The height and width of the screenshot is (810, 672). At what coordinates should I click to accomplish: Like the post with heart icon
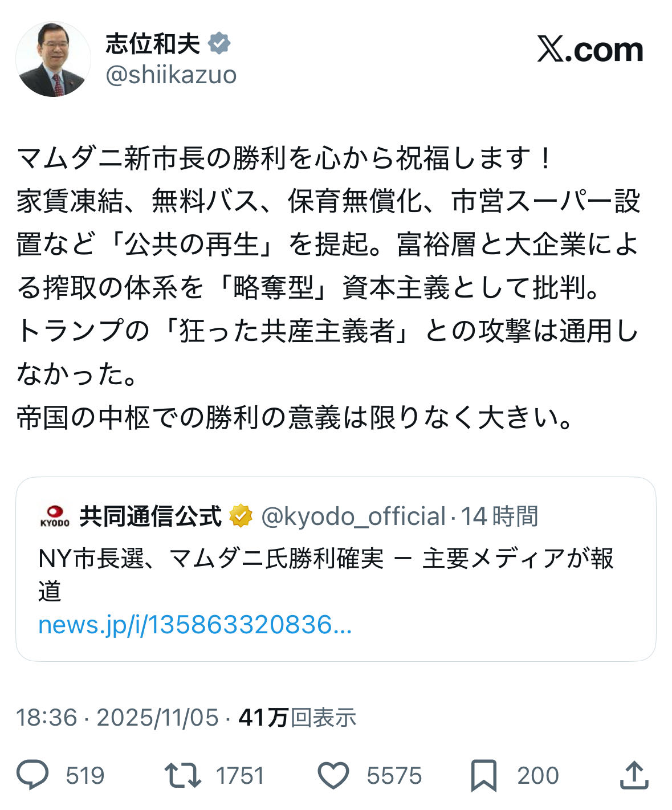pos(333,776)
